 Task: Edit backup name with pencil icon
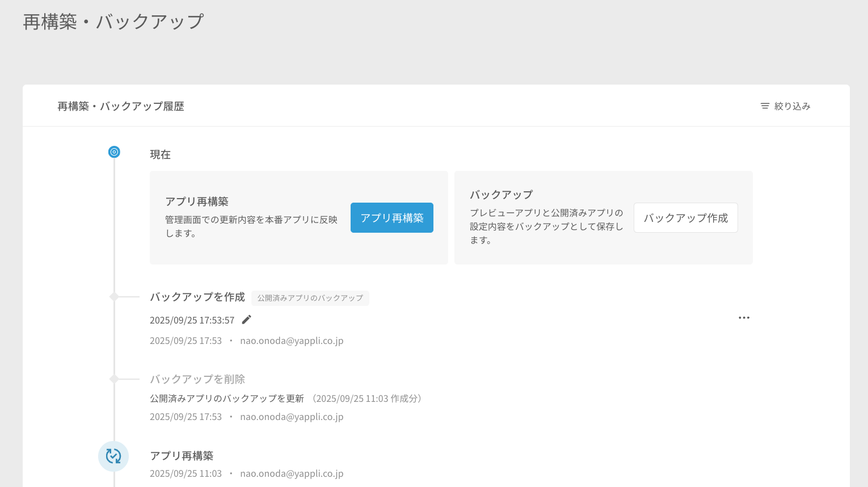coord(246,320)
